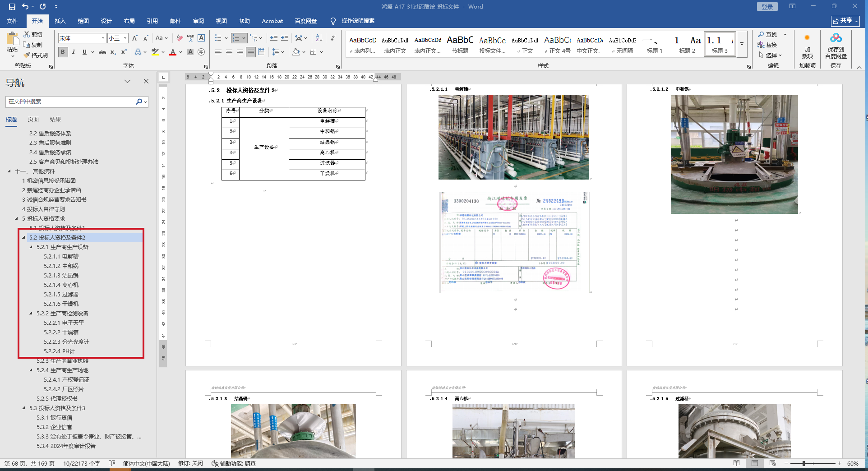The width and height of the screenshot is (868, 471).
Task: Collapse the 5.2.1 生产商生产设备 tree node
Action: pos(31,247)
